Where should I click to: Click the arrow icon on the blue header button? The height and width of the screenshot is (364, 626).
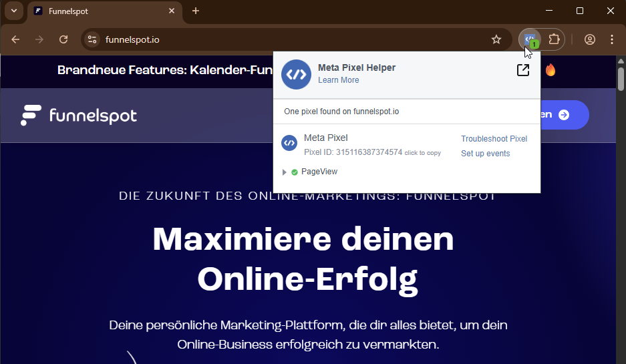pyautogui.click(x=564, y=115)
